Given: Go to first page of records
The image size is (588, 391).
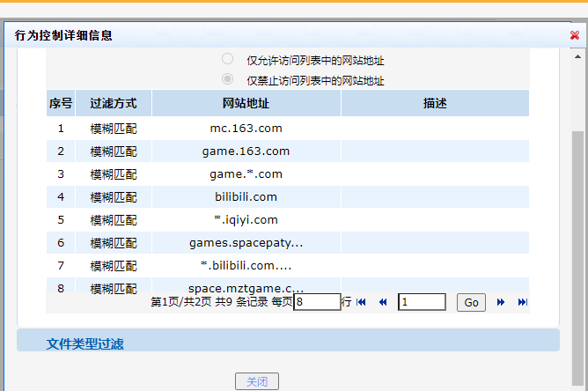Looking at the screenshot, I should 361,302.
